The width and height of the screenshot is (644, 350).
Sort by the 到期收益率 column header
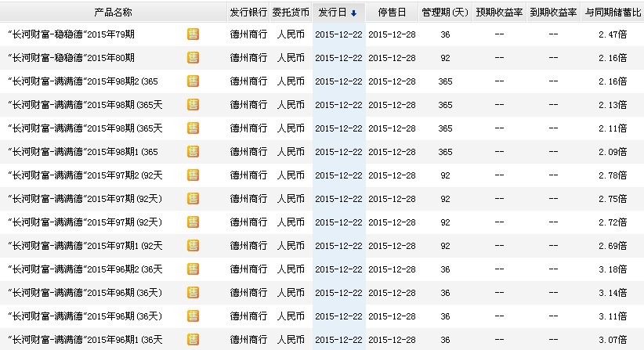553,13
